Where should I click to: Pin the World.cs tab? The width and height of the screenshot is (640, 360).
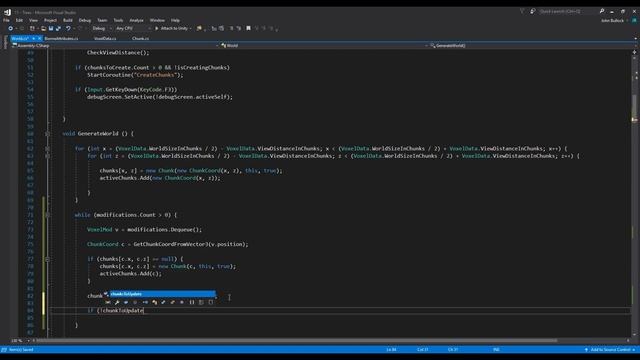coord(33,38)
